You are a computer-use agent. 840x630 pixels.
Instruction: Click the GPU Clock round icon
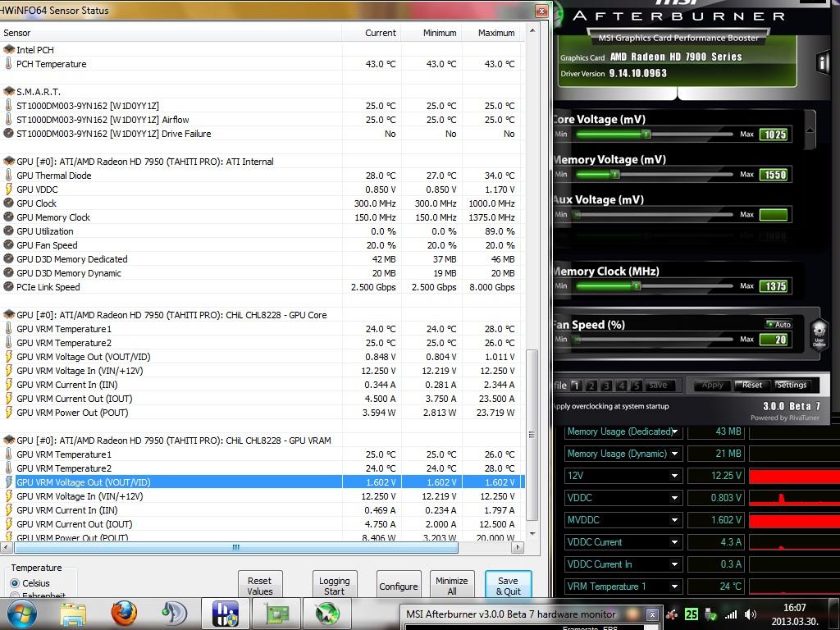pos(8,203)
